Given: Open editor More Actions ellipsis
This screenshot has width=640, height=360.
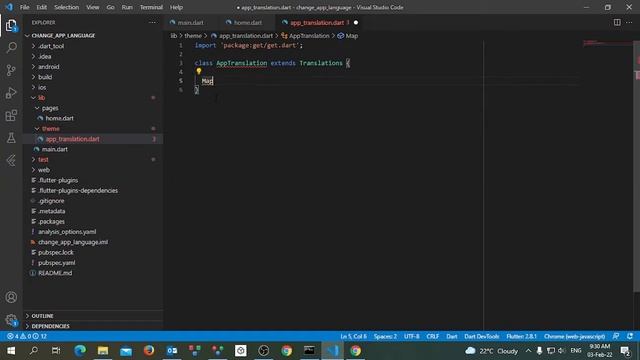Looking at the screenshot, I should click(x=629, y=22).
